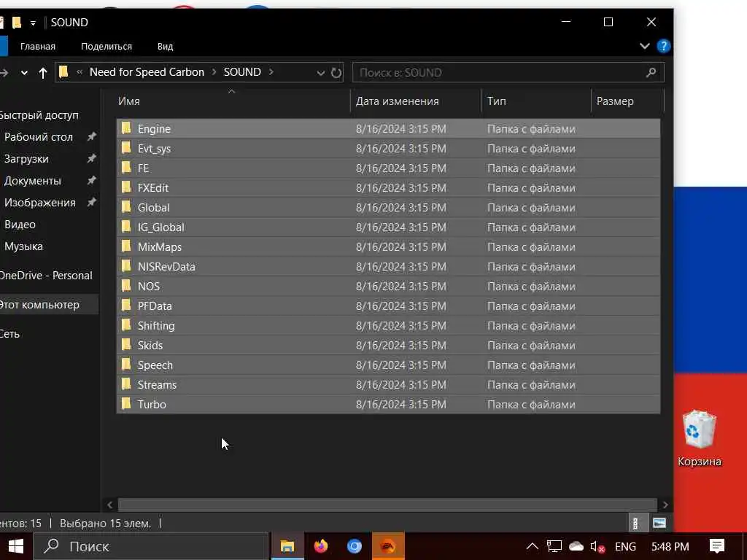The image size is (747, 560).
Task: Select the FXEdit folder icon
Action: [126, 187]
